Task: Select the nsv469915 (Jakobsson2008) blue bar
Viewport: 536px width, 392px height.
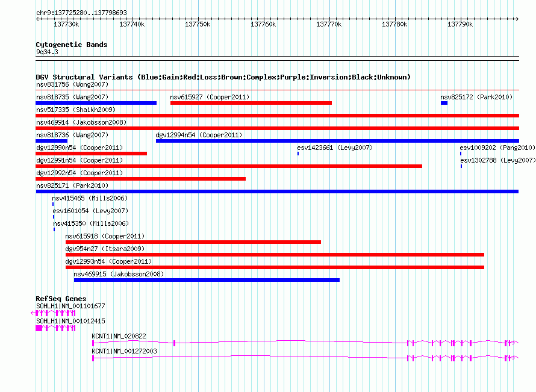Action: pos(207,280)
